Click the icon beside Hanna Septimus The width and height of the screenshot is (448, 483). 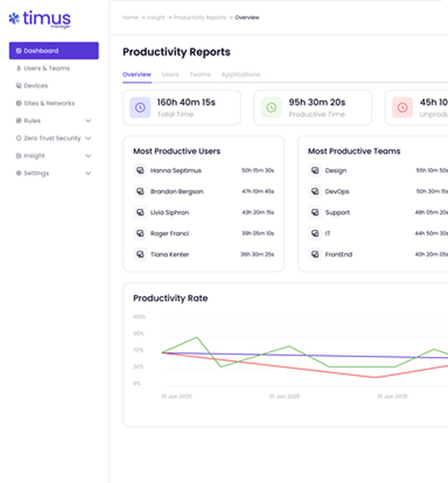140,170
